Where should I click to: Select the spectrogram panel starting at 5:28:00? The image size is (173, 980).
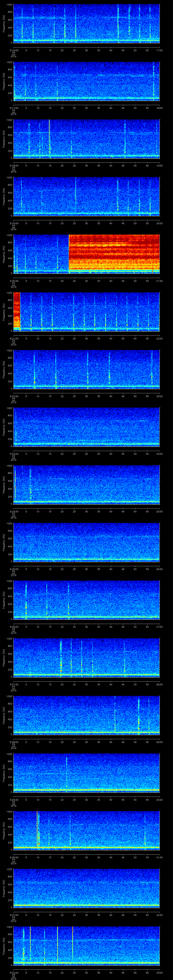click(87, 715)
